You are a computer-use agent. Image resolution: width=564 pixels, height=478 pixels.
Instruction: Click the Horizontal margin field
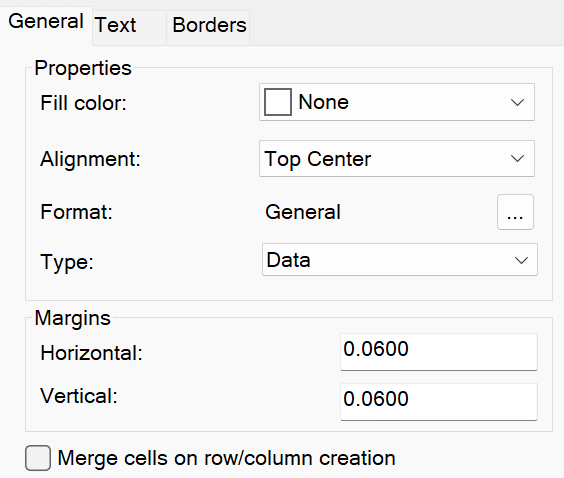coord(439,352)
